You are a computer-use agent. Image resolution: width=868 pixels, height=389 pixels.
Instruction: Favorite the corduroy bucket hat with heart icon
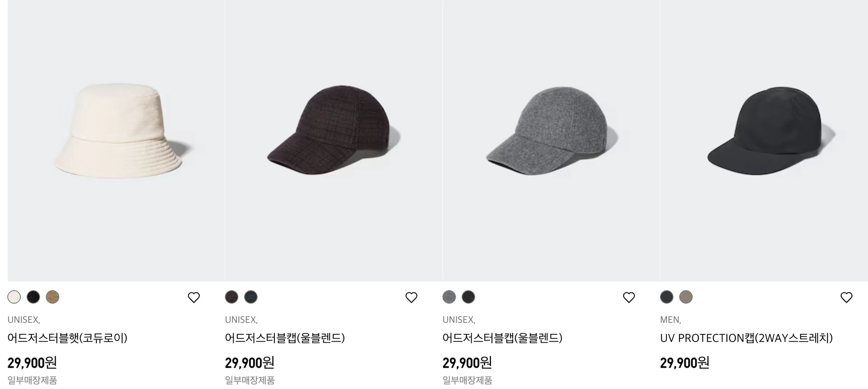[x=193, y=297]
